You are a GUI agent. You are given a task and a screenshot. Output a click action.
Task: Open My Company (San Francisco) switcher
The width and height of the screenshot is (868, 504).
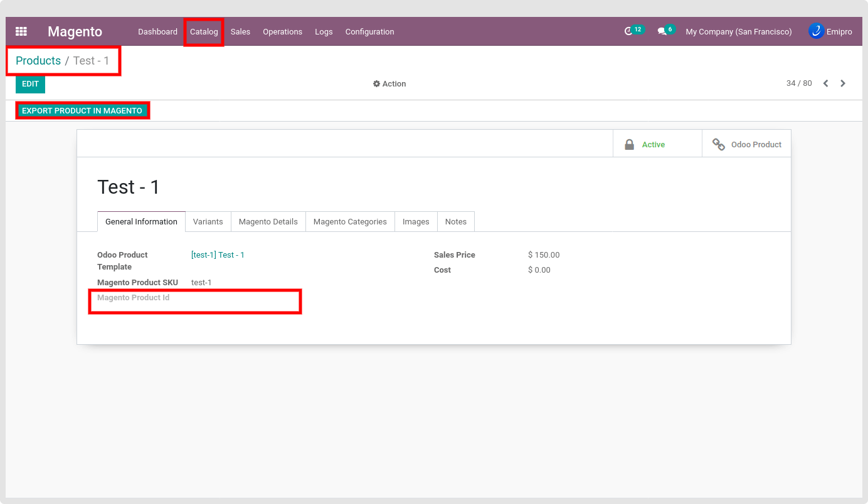pyautogui.click(x=739, y=31)
